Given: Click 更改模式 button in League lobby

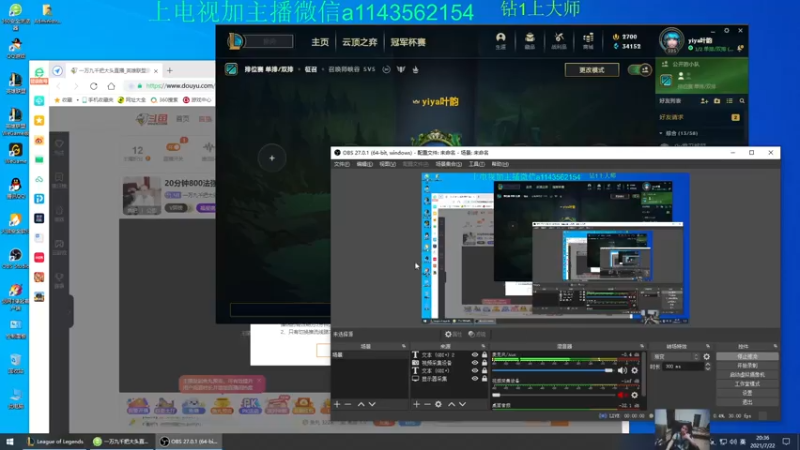Looking at the screenshot, I should tap(592, 70).
